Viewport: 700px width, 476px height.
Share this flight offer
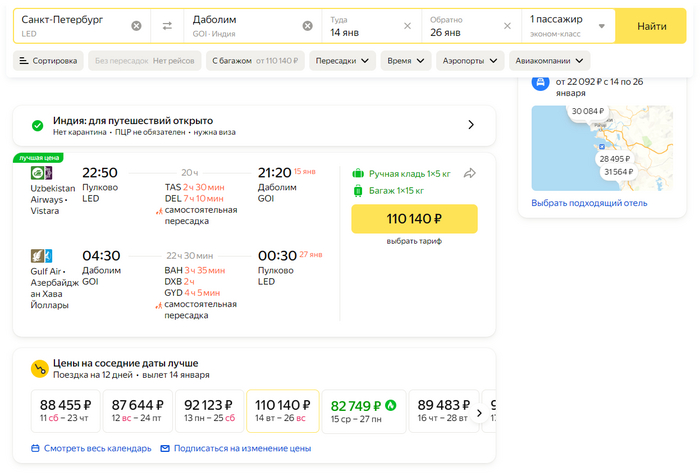pos(470,173)
